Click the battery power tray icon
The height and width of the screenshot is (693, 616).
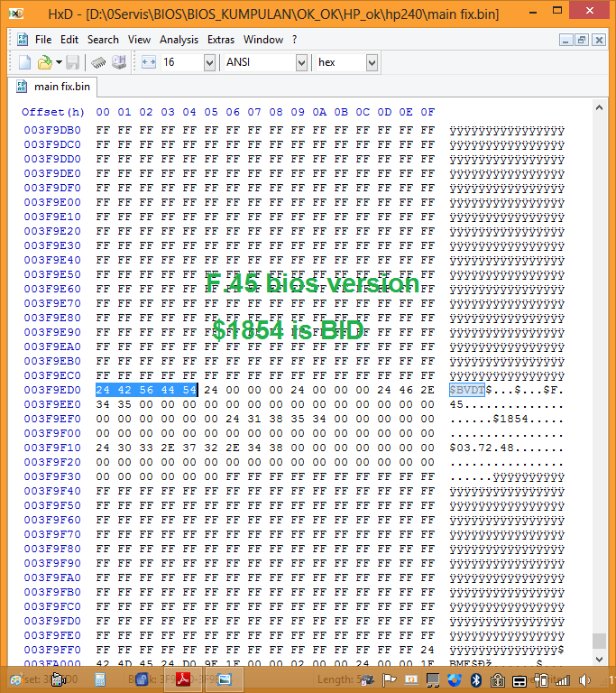tap(541, 680)
